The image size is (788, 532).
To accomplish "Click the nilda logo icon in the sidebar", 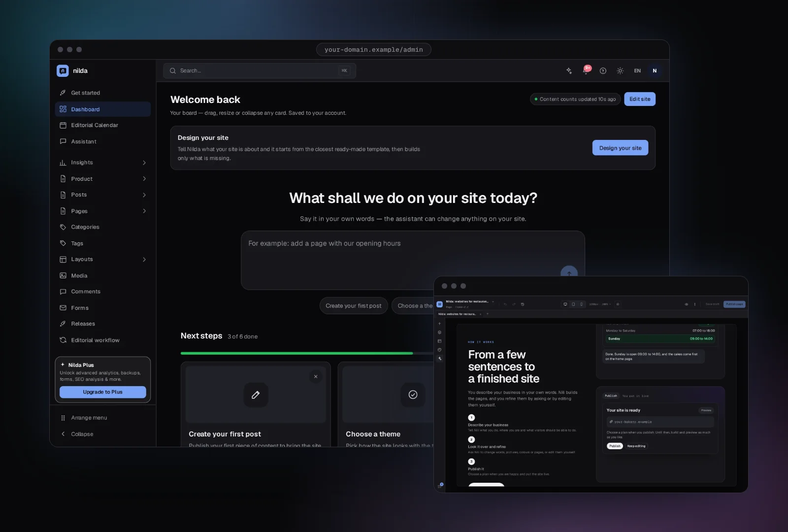I will pyautogui.click(x=63, y=71).
